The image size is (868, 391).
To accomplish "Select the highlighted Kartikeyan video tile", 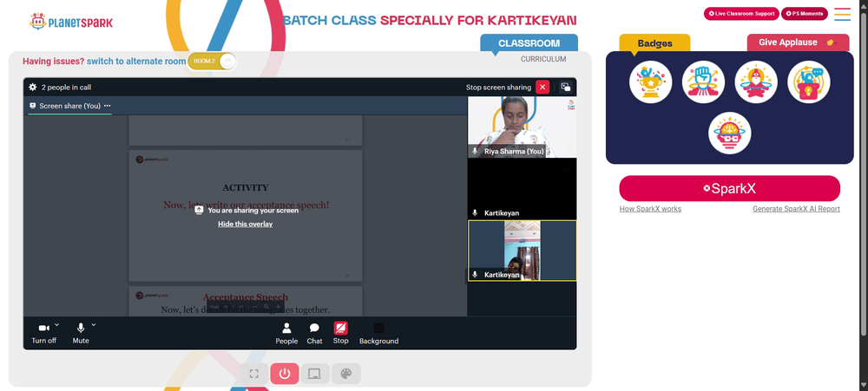I will 522,251.
